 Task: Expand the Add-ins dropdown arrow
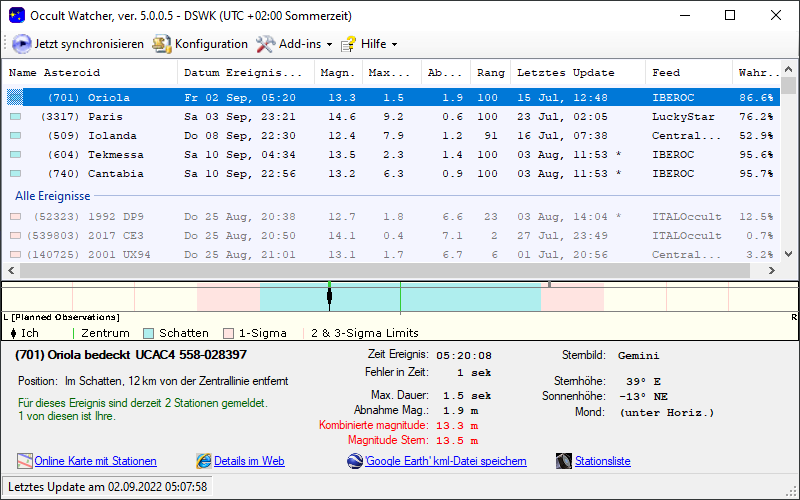329,45
